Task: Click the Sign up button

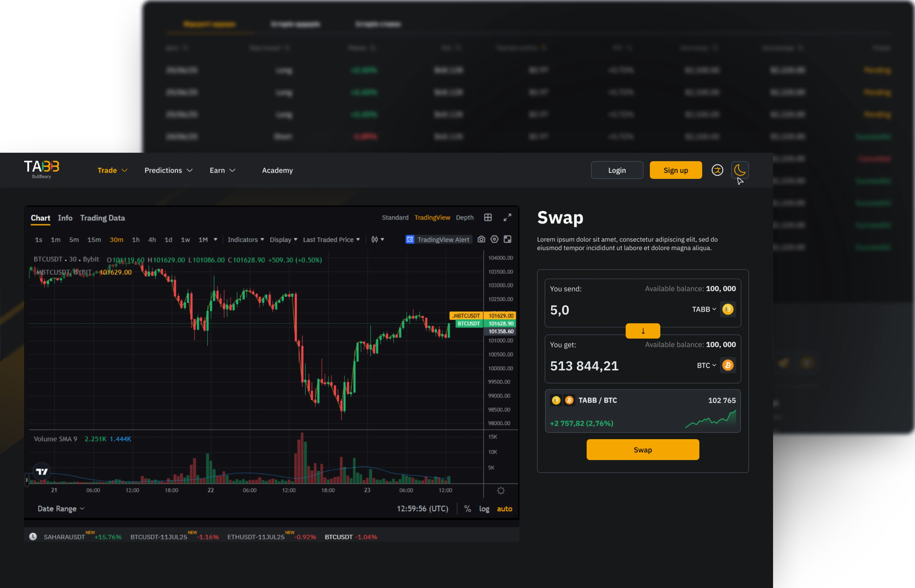Action: tap(675, 170)
